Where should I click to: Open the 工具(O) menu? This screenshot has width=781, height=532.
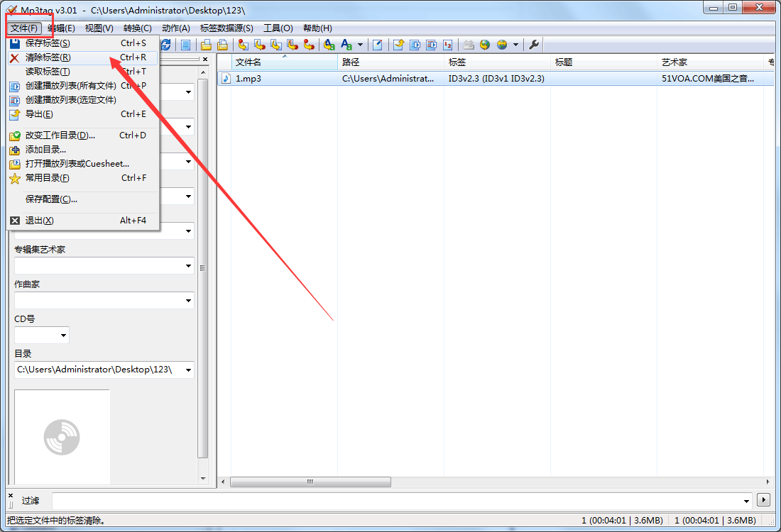(278, 28)
